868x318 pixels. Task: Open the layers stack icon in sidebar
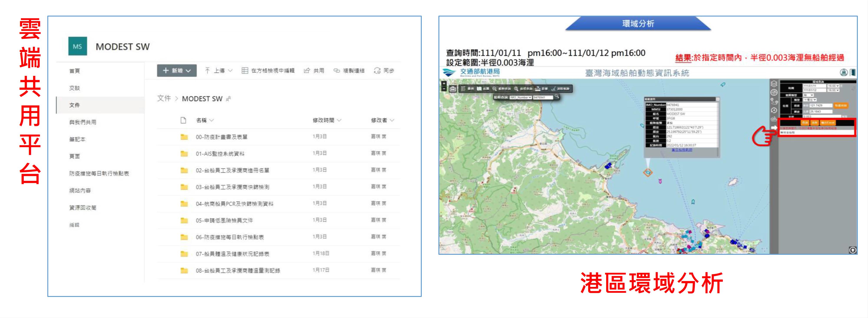point(774,84)
